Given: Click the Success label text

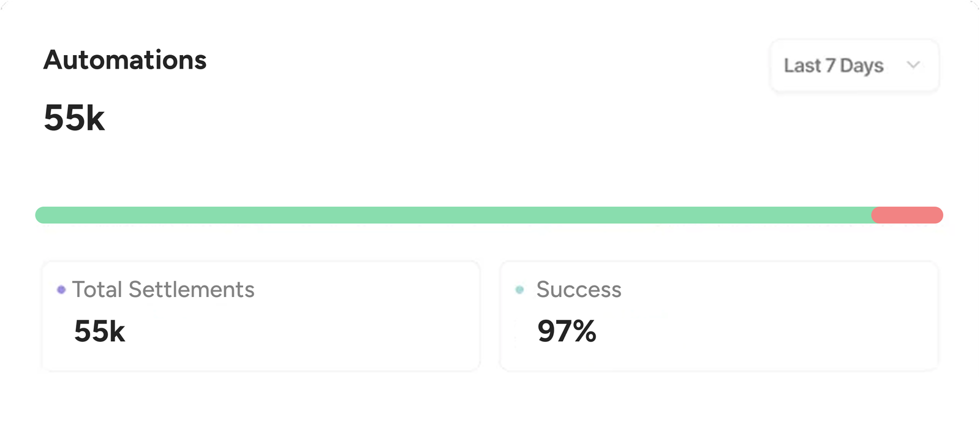Looking at the screenshot, I should (x=579, y=290).
